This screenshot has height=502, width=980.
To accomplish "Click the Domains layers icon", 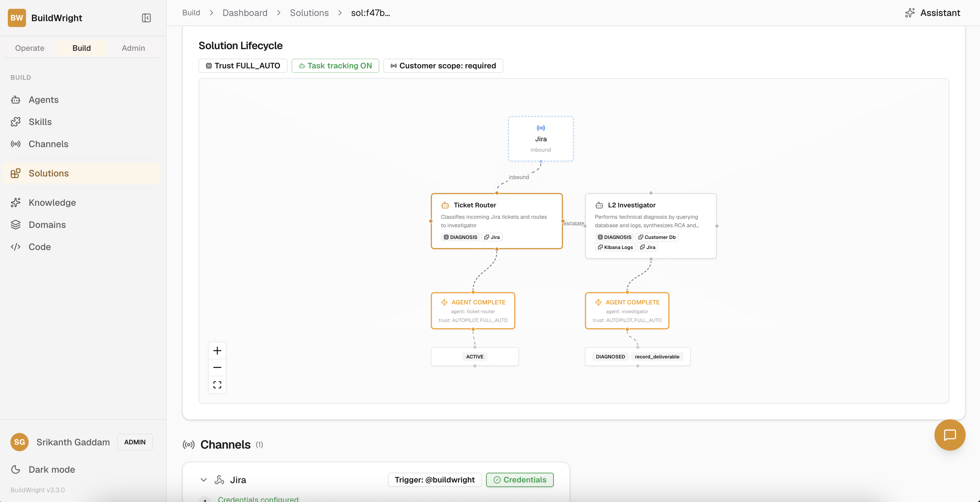I will click(16, 225).
